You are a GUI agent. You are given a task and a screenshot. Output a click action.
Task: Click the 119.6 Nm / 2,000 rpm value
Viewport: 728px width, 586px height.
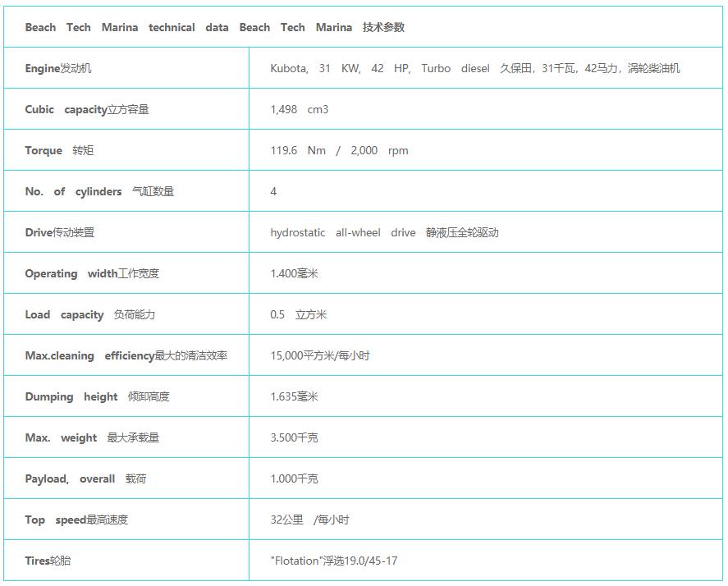[340, 150]
